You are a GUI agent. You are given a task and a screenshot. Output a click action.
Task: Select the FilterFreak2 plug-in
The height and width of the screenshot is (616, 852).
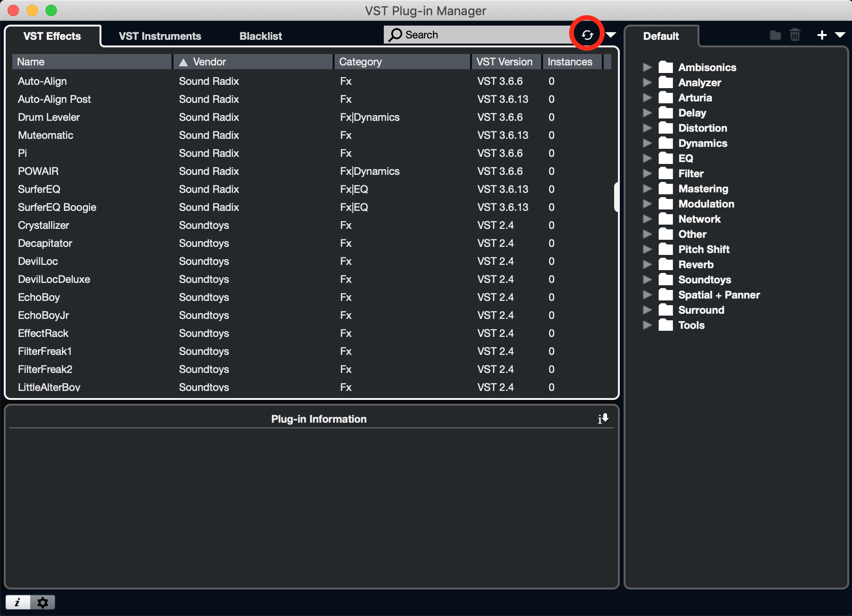[x=312, y=369]
